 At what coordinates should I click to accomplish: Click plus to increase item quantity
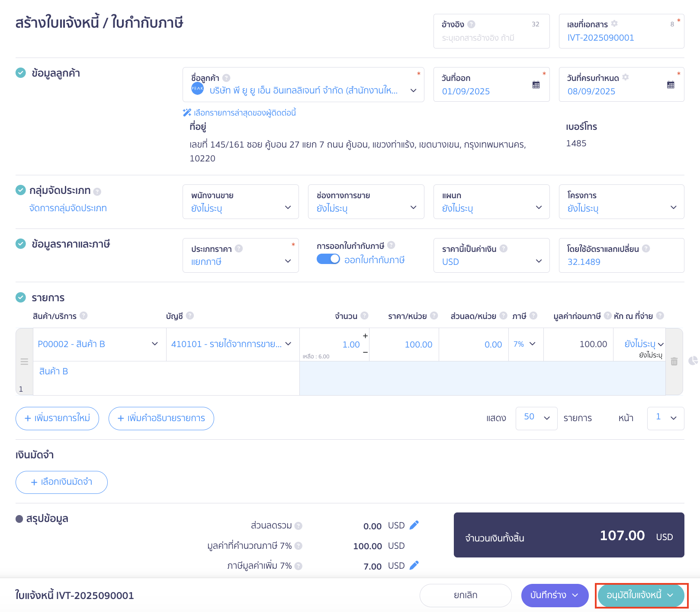point(365,336)
